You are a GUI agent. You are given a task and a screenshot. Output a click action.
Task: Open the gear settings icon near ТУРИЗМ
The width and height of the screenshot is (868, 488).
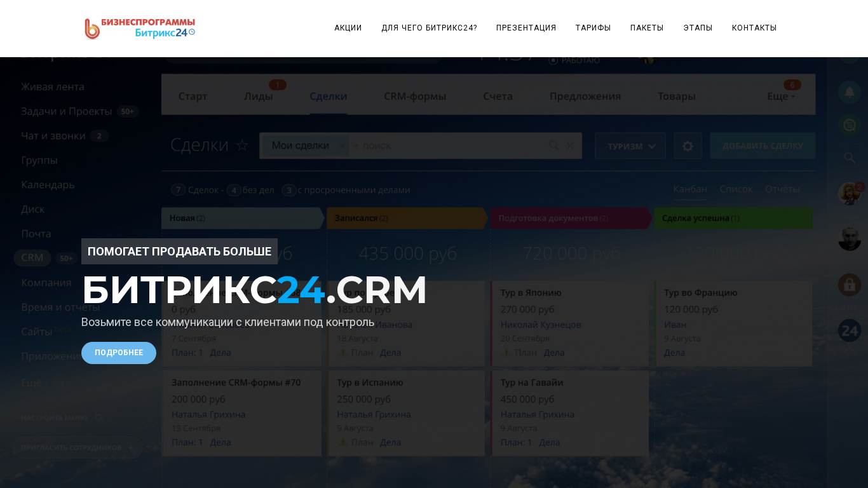[688, 146]
